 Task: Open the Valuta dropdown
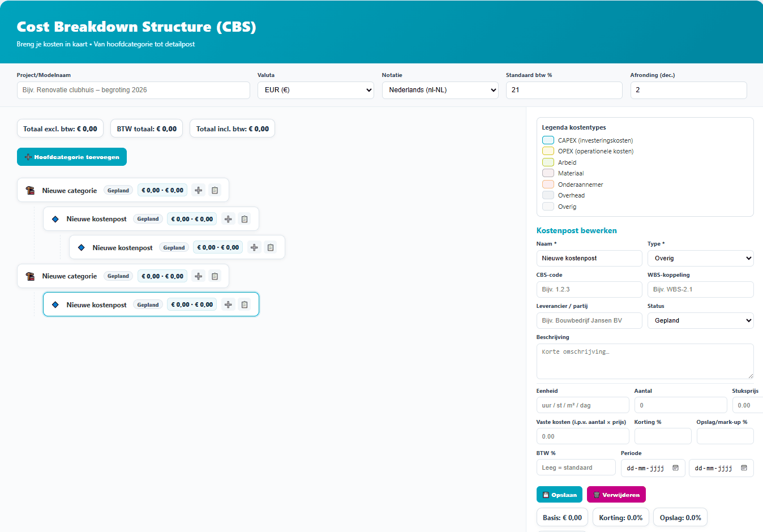pyautogui.click(x=315, y=90)
